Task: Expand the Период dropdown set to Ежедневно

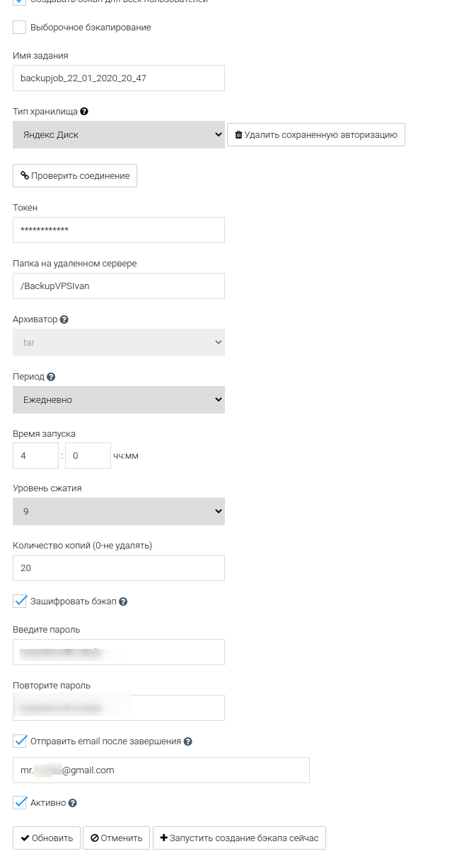Action: pyautogui.click(x=118, y=399)
